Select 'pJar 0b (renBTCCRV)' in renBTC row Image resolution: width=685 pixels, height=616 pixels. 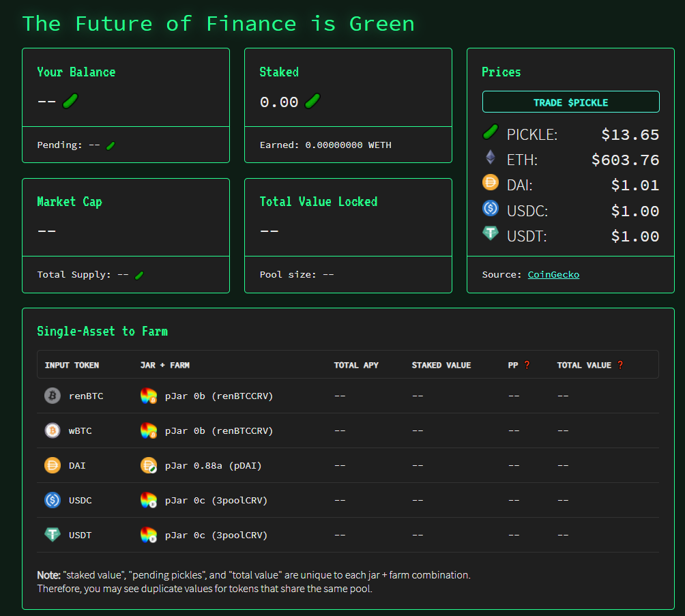pyautogui.click(x=219, y=396)
